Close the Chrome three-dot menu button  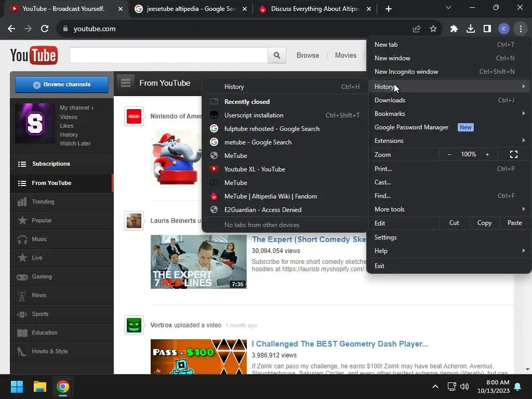pos(521,29)
